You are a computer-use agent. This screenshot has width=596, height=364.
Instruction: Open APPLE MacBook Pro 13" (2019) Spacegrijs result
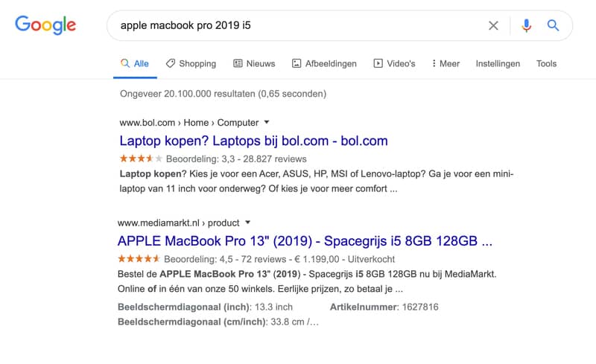coord(305,241)
